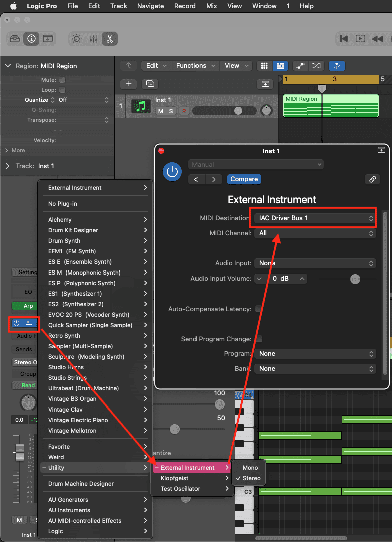392x542 pixels.
Task: Open the Manual preset dropdown
Action: point(256,164)
